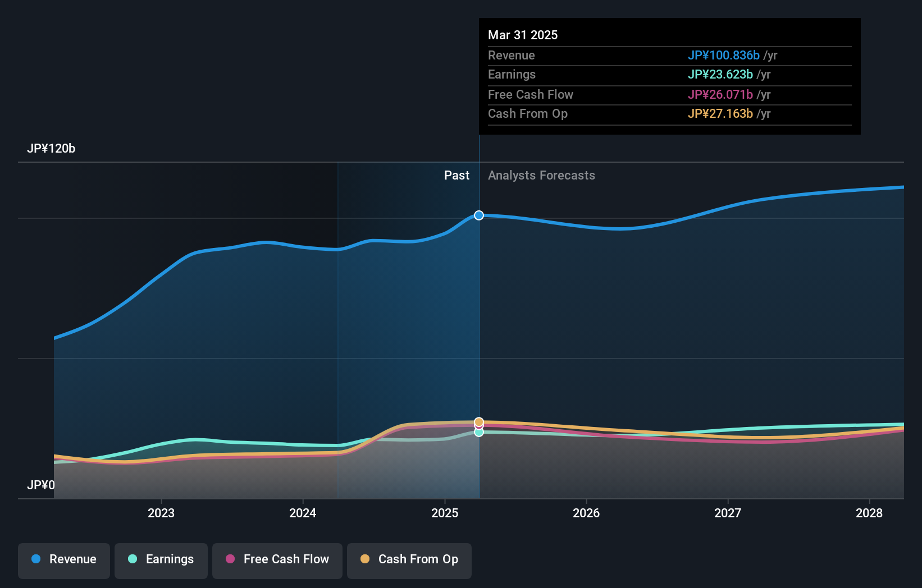Viewport: 922px width, 588px height.
Task: Click the Analysts Forecasts label
Action: (541, 176)
